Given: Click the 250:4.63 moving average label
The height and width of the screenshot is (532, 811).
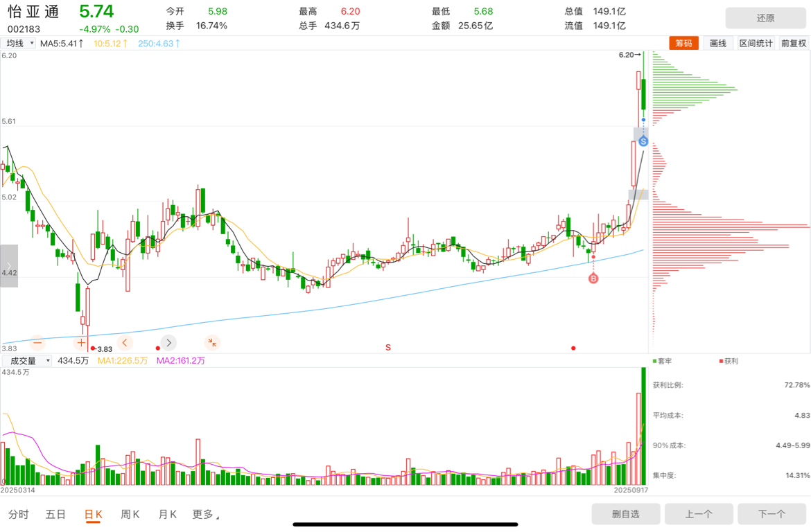Looking at the screenshot, I should point(159,44).
